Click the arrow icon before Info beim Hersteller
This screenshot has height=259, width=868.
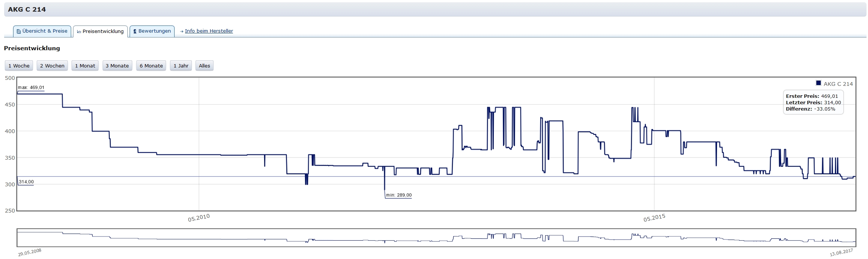click(182, 31)
